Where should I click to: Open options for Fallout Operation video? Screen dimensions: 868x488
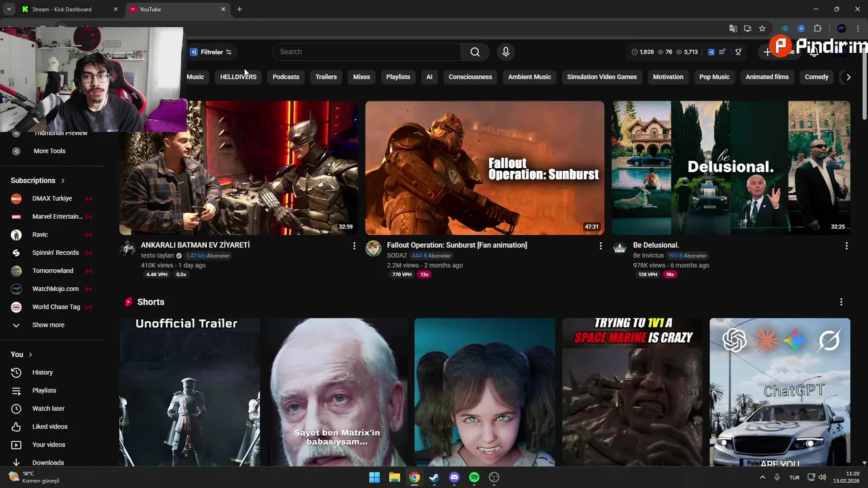(x=600, y=246)
